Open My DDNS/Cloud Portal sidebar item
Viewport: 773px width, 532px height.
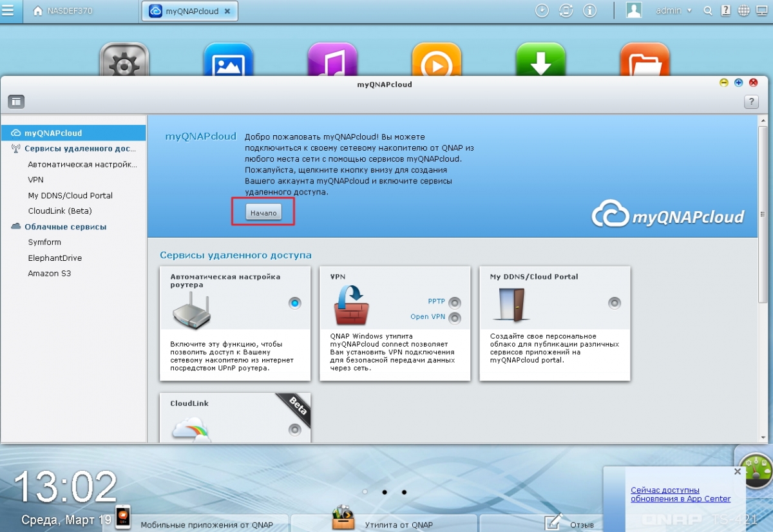click(70, 195)
